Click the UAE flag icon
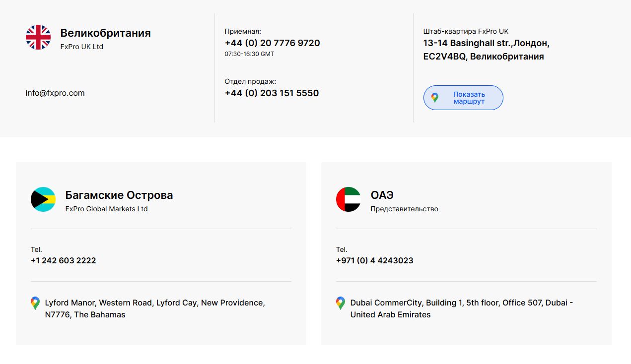The width and height of the screenshot is (631, 364). [x=349, y=199]
